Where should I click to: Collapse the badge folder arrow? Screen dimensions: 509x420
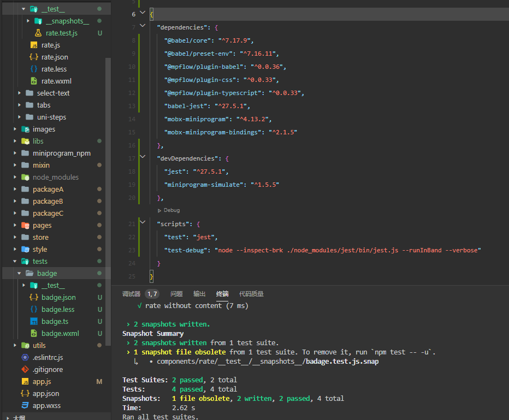[19, 273]
